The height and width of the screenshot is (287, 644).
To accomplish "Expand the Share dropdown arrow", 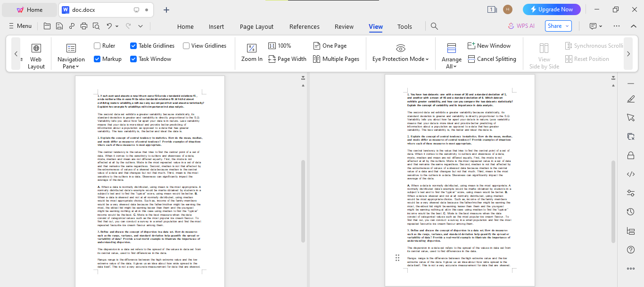I will coord(567,26).
